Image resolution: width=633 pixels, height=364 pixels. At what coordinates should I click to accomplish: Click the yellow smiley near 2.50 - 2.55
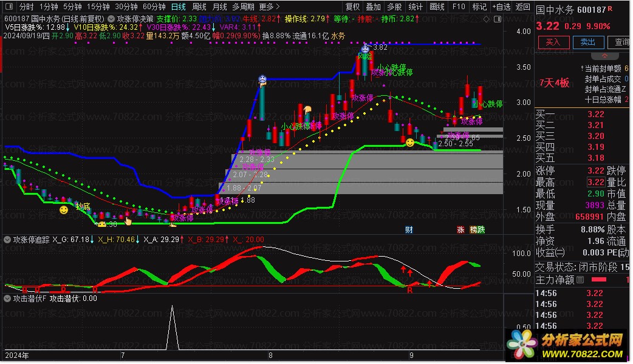coord(410,143)
